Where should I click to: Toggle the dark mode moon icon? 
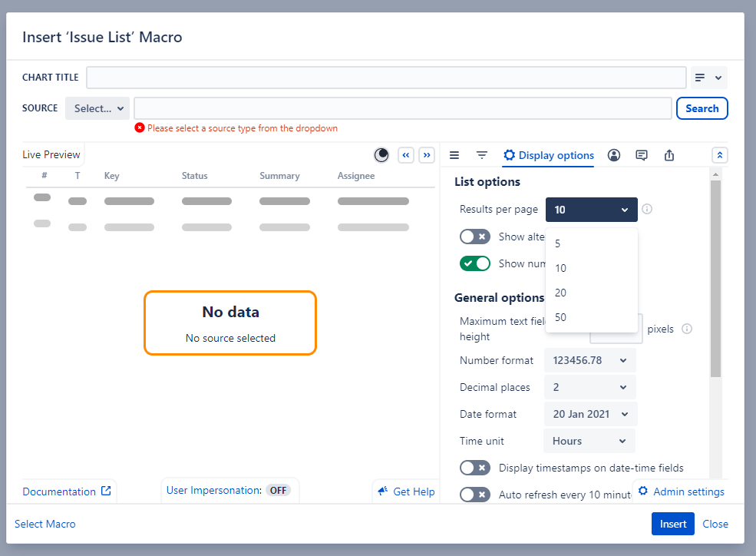[381, 155]
